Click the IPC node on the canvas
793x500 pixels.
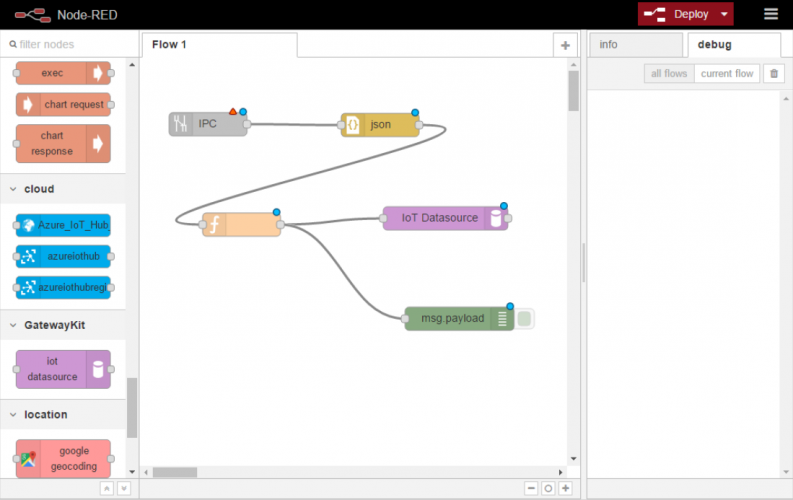[x=207, y=124]
